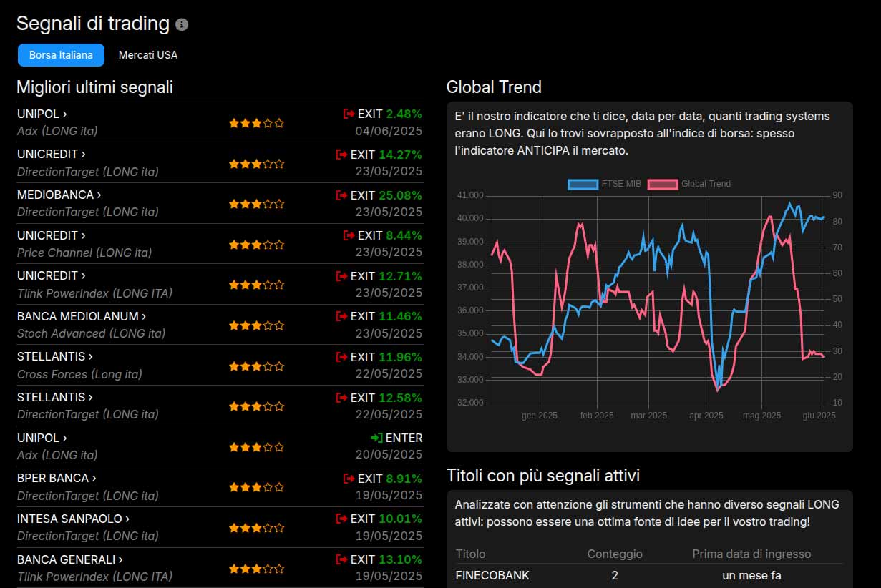881x588 pixels.
Task: Click the 41.000 axis value
Action: (x=470, y=195)
